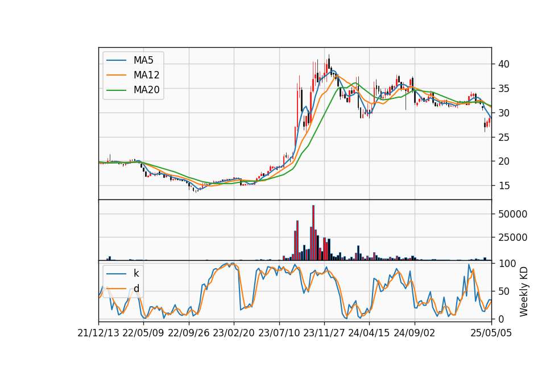Click the tallest volume bar
The image size is (546, 392).
click(313, 233)
